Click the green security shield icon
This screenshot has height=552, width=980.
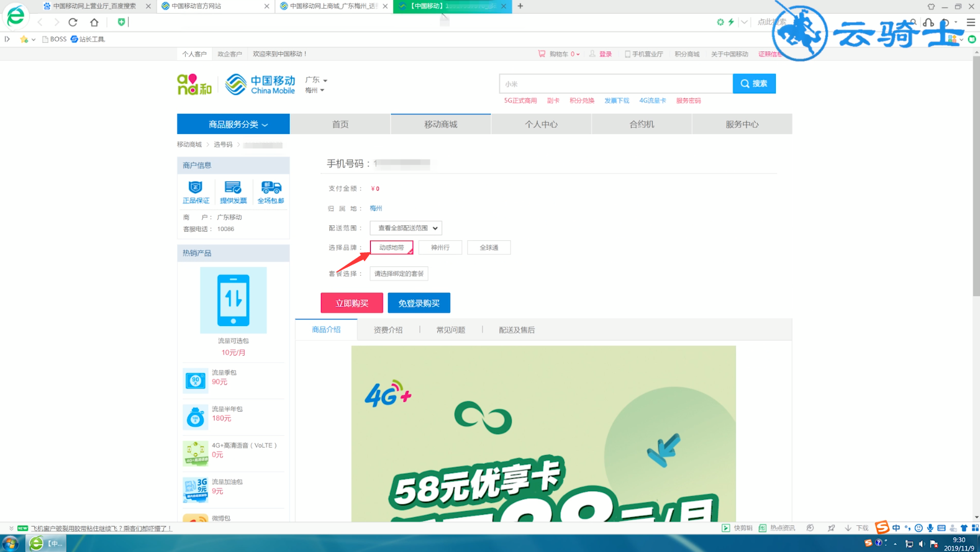[x=121, y=22]
